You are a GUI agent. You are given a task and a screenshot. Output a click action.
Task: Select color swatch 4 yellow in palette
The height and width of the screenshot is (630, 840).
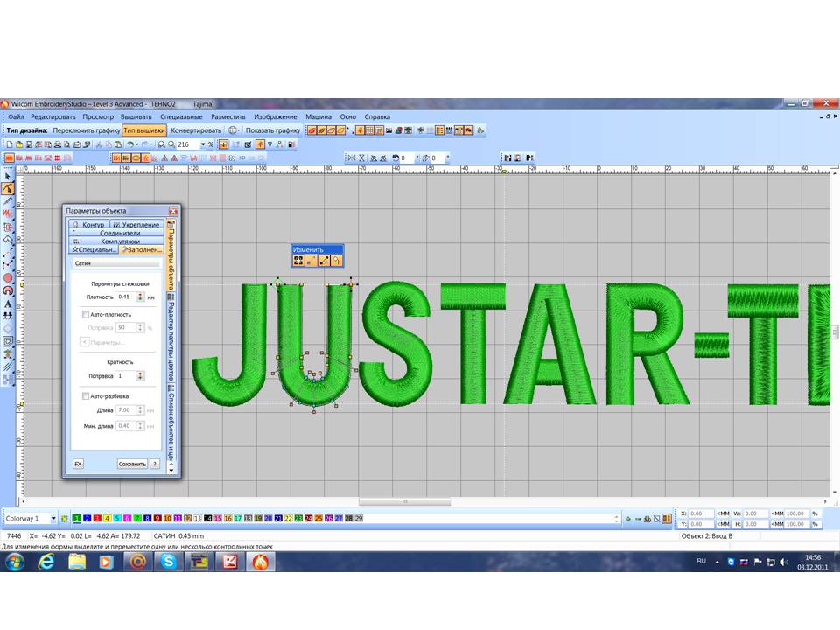[x=107, y=519]
